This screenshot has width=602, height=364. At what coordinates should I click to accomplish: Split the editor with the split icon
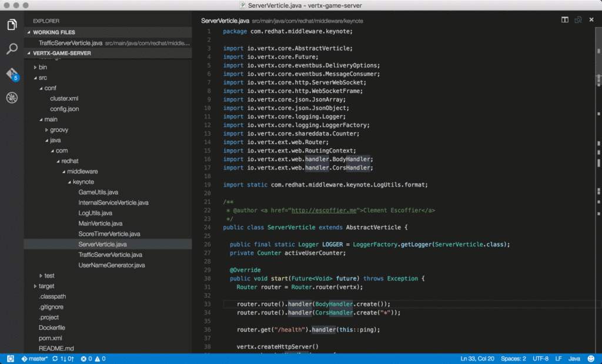564,20
